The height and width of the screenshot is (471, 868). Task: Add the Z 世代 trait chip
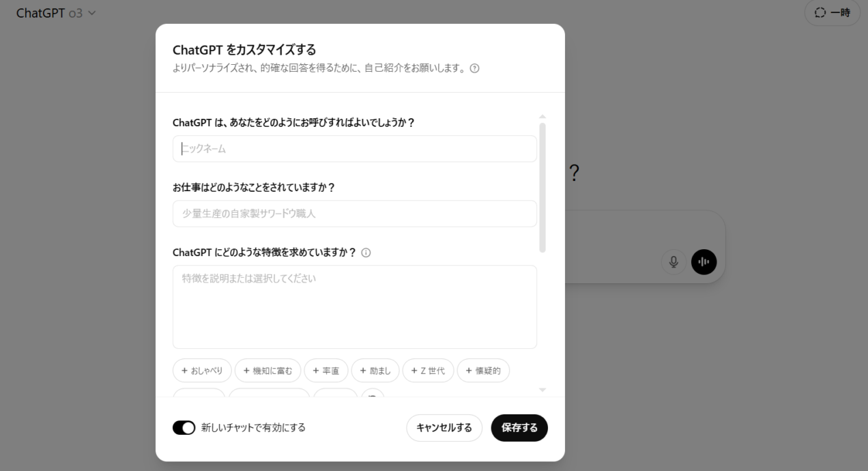click(x=429, y=371)
